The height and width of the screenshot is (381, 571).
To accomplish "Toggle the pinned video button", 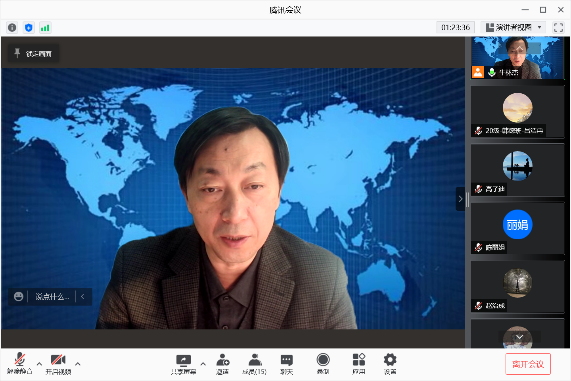I will [34, 54].
